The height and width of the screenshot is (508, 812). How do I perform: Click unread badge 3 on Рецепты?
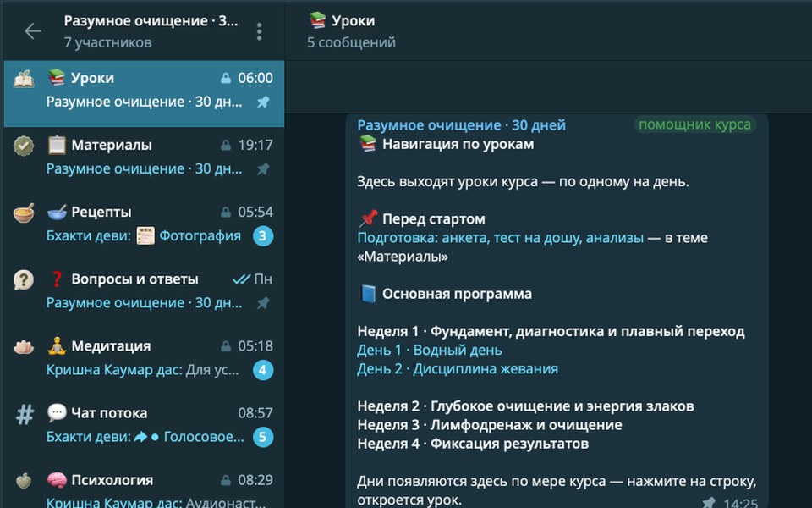click(263, 236)
